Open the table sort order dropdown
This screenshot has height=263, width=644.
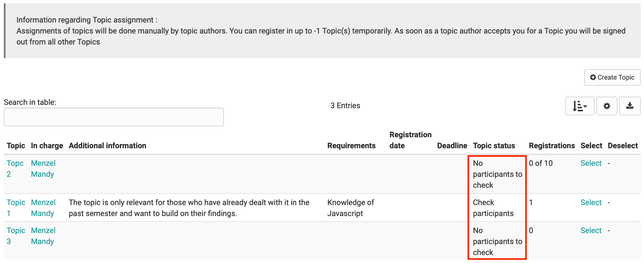tap(579, 106)
